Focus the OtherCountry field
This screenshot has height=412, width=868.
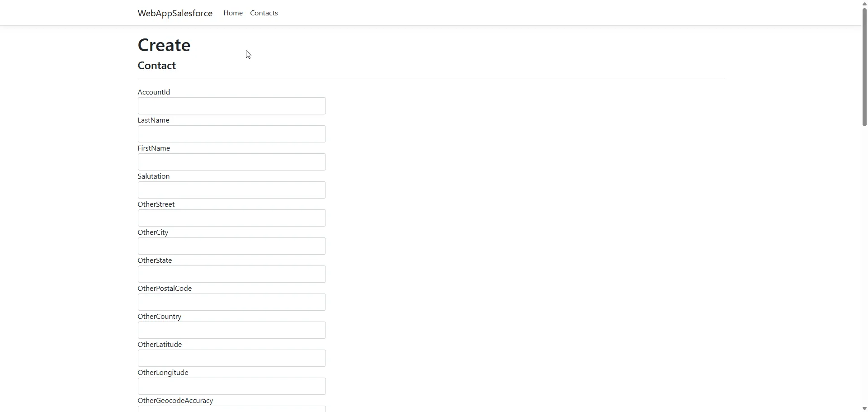point(231,330)
